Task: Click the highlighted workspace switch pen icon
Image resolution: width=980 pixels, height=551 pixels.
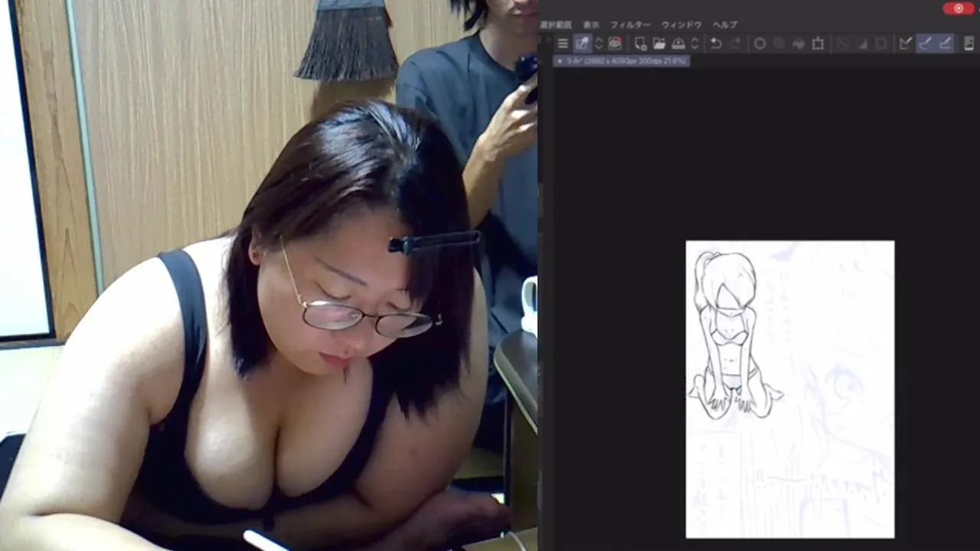Action: (x=582, y=44)
